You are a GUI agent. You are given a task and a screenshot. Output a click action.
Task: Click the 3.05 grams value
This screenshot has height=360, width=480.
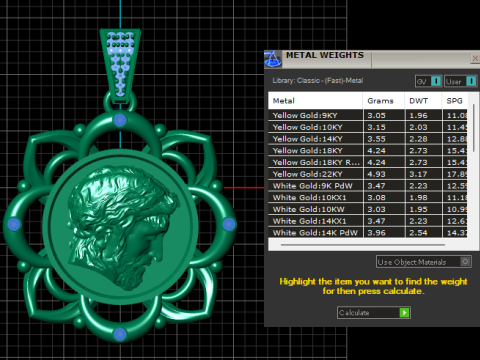(x=376, y=115)
